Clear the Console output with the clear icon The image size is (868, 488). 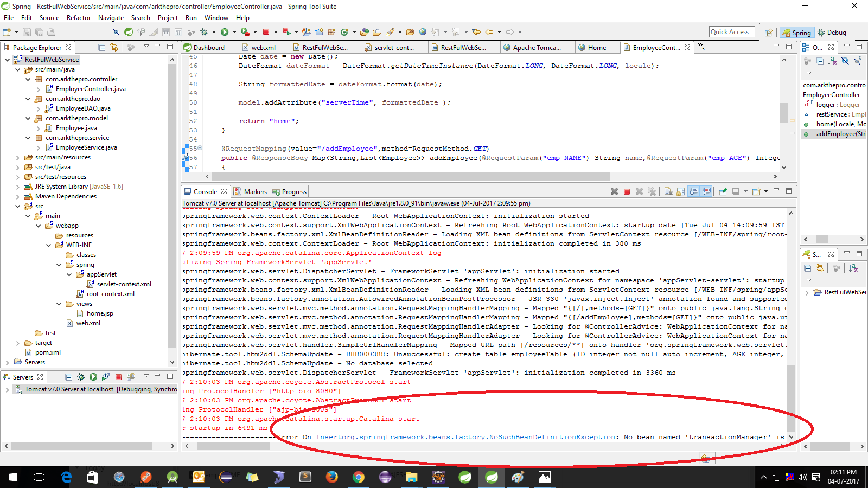668,191
